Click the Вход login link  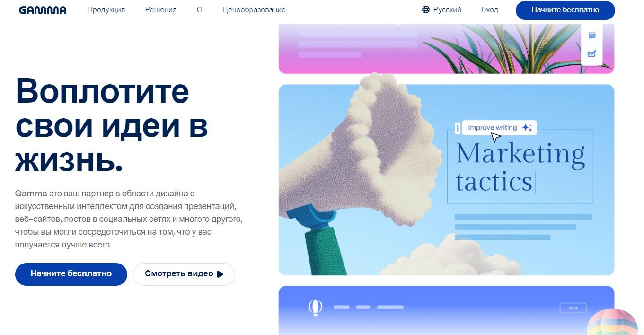(x=489, y=9)
